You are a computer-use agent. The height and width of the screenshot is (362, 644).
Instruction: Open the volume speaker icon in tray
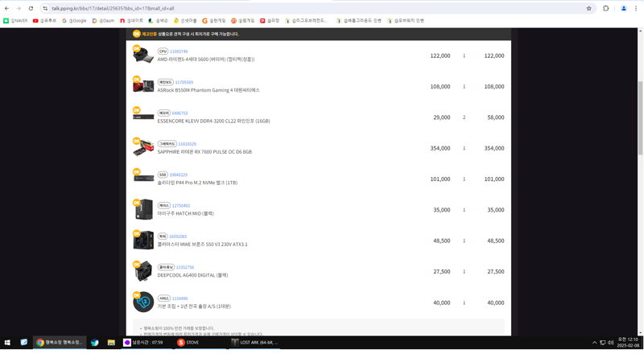click(x=611, y=343)
